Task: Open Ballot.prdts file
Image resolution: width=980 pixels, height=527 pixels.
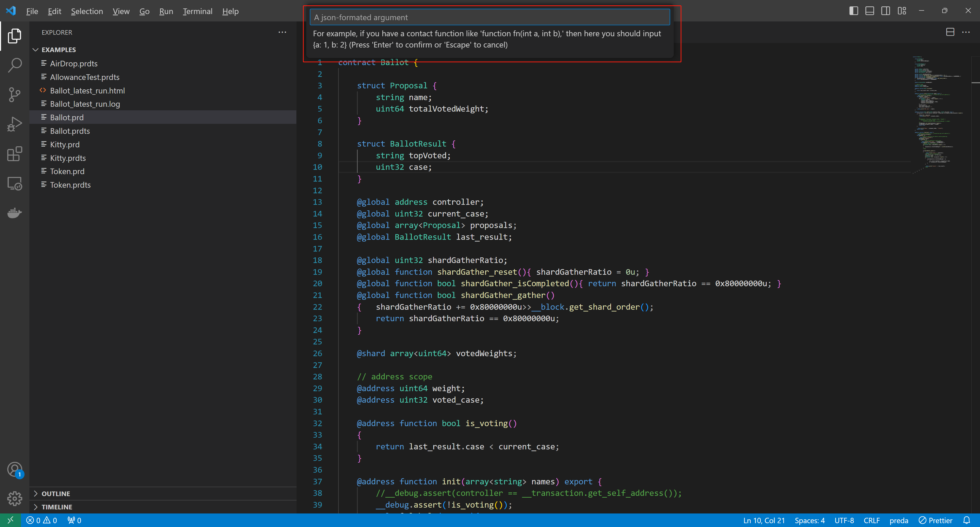Action: 163,131
